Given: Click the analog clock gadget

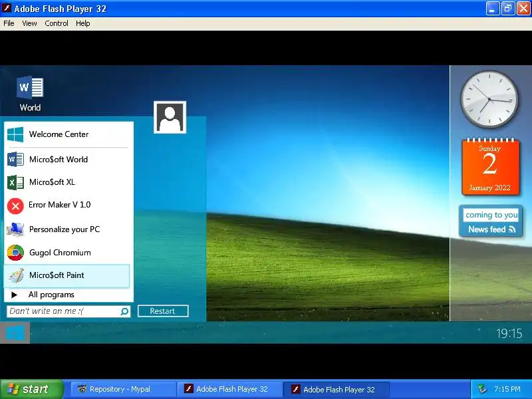Looking at the screenshot, I should click(489, 99).
